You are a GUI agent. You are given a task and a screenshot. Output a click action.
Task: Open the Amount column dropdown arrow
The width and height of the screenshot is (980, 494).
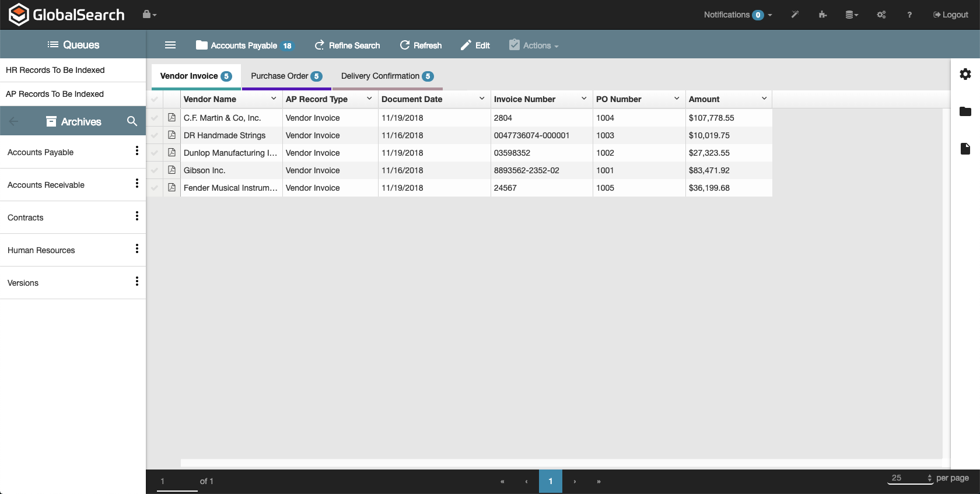click(x=764, y=99)
